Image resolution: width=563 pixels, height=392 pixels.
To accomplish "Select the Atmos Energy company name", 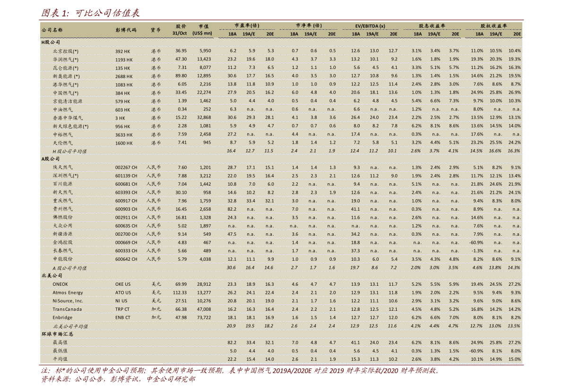I will [68, 293].
